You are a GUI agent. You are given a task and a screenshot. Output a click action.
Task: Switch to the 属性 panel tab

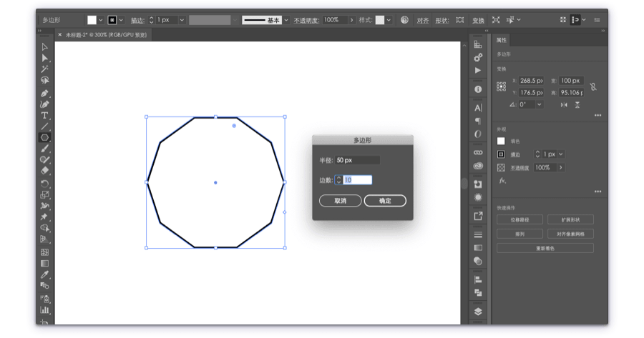(x=502, y=40)
